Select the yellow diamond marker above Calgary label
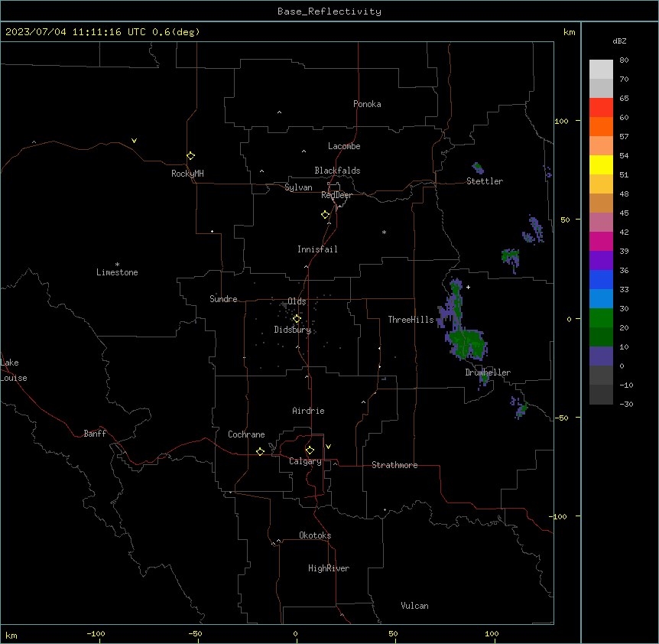The height and width of the screenshot is (644, 659). pos(310,450)
